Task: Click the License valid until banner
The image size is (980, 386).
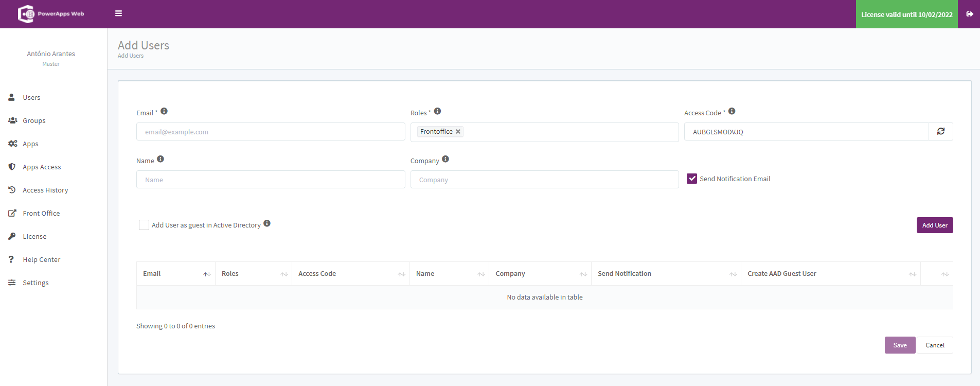Action: pyautogui.click(x=906, y=14)
